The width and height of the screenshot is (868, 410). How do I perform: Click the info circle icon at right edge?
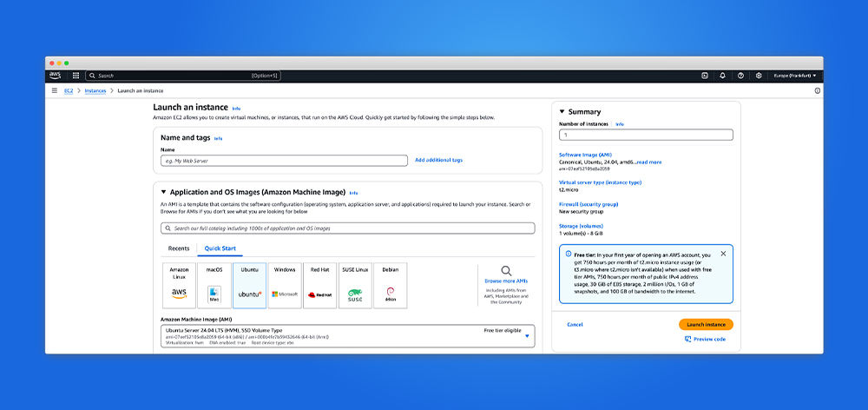817,91
